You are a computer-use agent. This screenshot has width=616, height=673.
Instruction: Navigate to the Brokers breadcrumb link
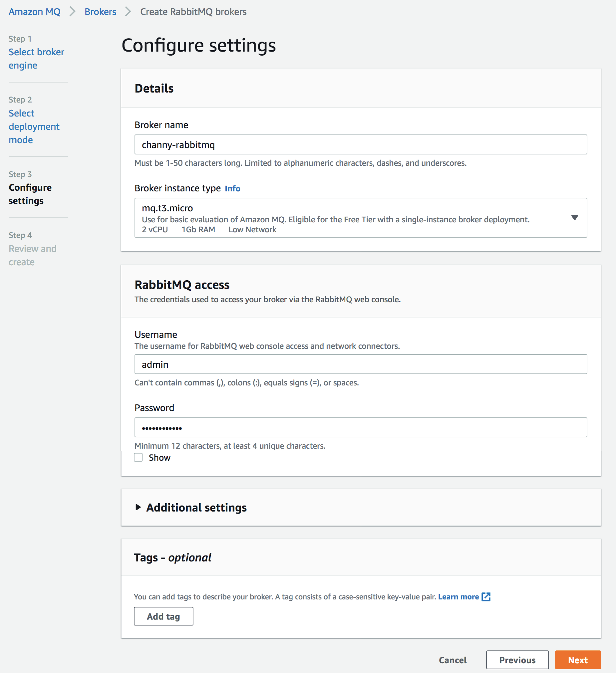[x=100, y=12]
